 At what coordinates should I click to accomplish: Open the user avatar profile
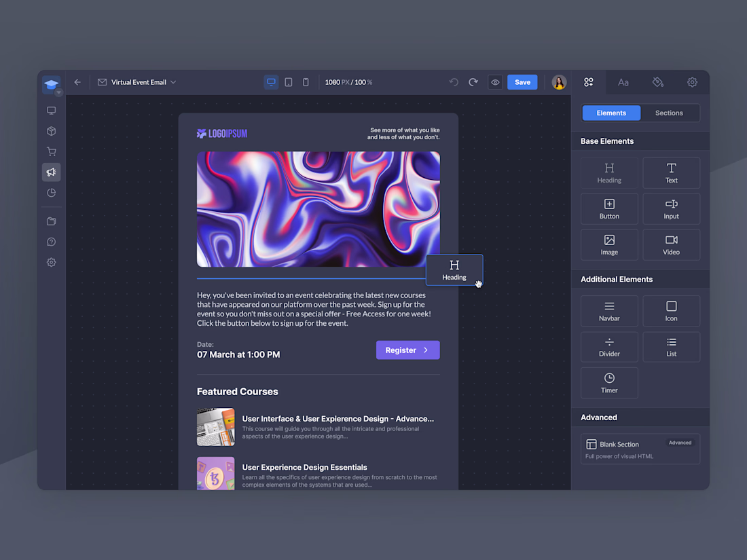point(559,82)
